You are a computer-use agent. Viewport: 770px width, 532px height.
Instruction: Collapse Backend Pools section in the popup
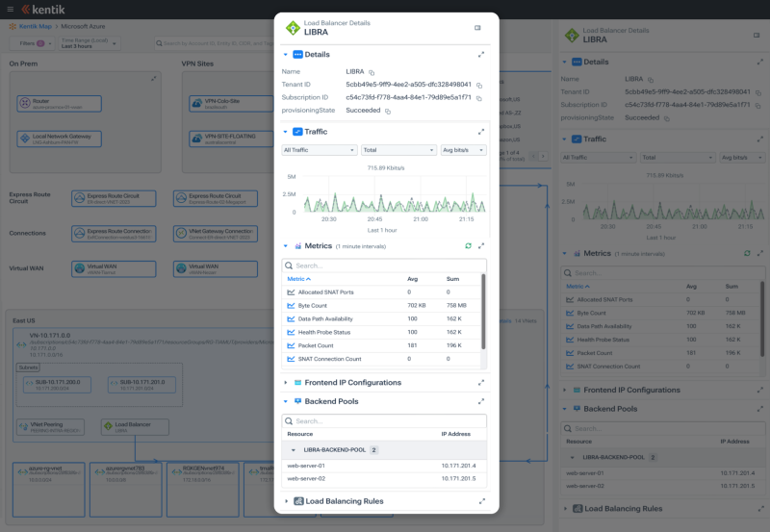point(285,401)
